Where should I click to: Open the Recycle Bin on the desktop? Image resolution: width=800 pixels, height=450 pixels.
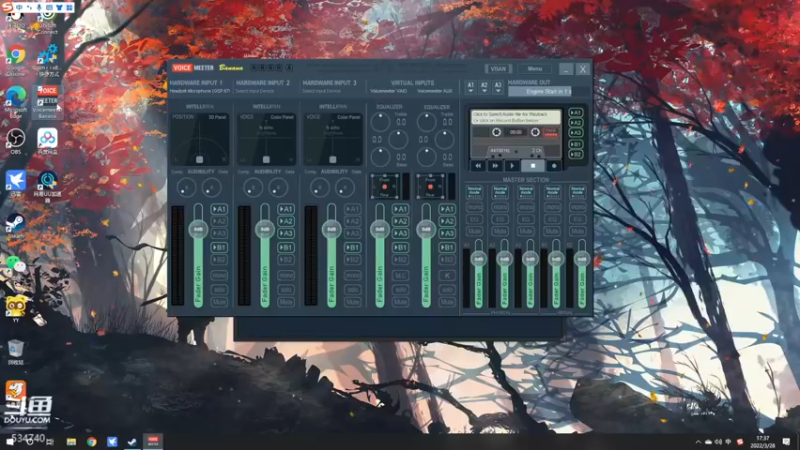pyautogui.click(x=16, y=352)
